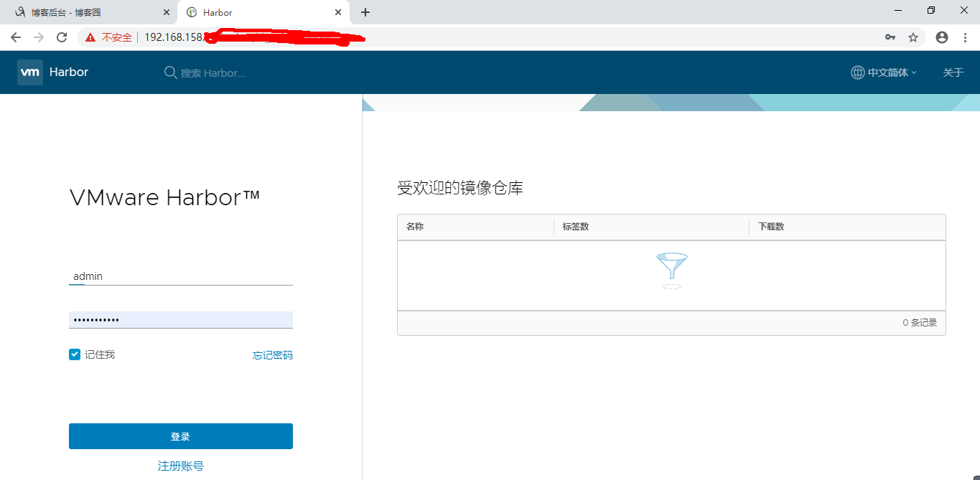Open a new tab with plus button
This screenshot has width=980, height=480.
pyautogui.click(x=365, y=12)
